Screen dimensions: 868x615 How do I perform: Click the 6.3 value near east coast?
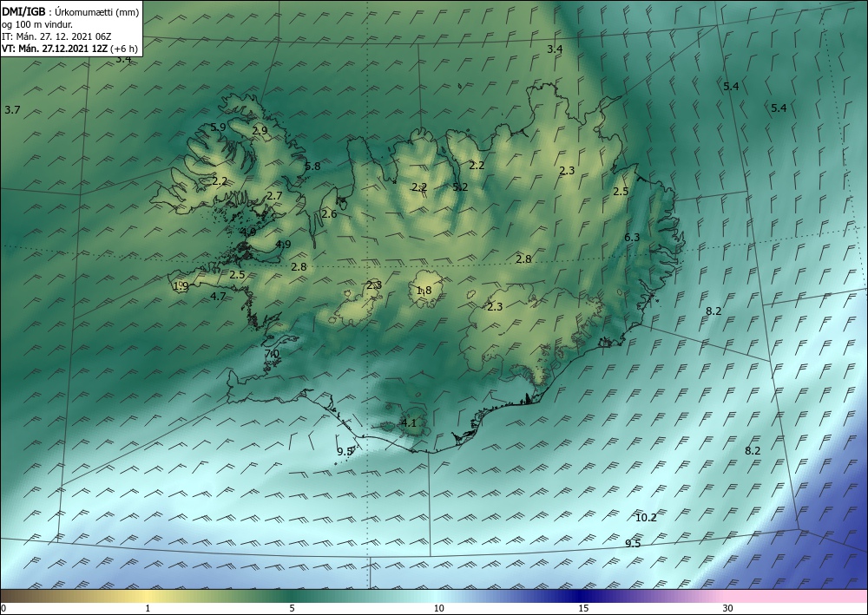632,238
